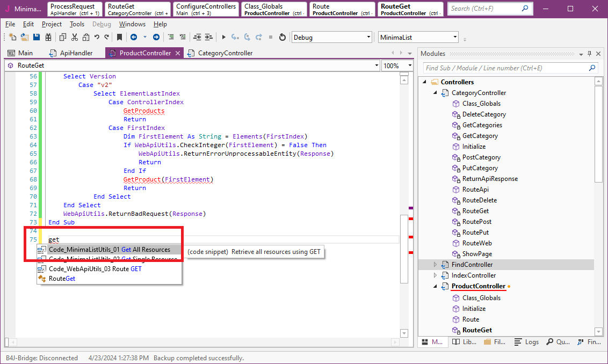Viewport: 608px width, 364px height.
Task: Click the search magnifier in Modules panel
Action: pos(592,68)
